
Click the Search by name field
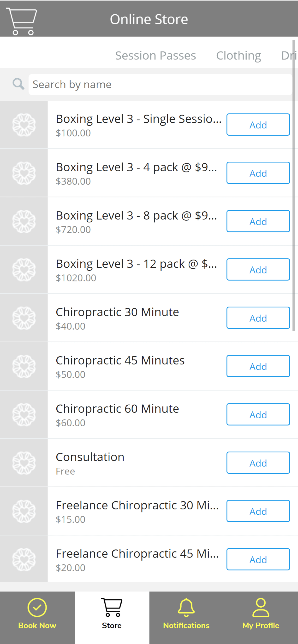point(160,84)
